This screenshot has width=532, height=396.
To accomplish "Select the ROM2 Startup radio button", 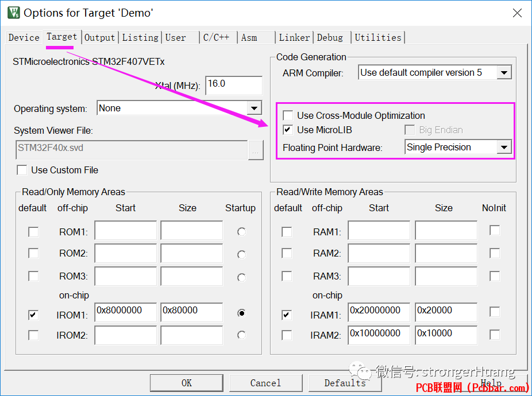I will click(241, 254).
